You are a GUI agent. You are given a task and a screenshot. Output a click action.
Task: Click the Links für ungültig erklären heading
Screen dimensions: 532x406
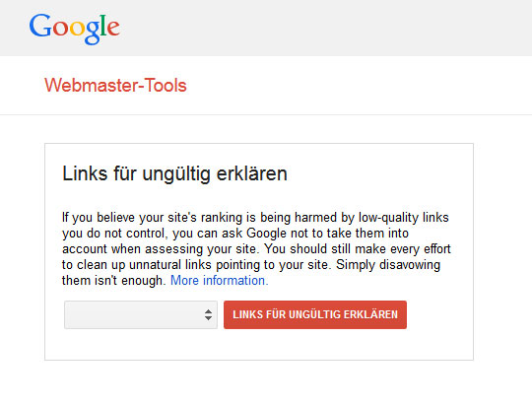coord(174,173)
